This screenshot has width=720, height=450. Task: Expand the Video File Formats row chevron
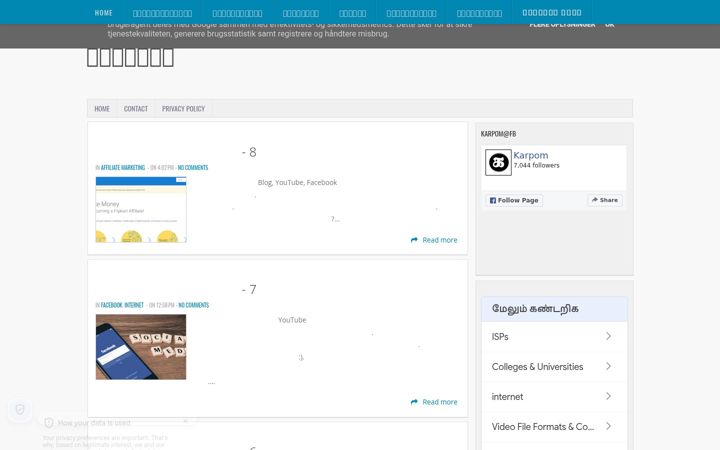coord(608,427)
